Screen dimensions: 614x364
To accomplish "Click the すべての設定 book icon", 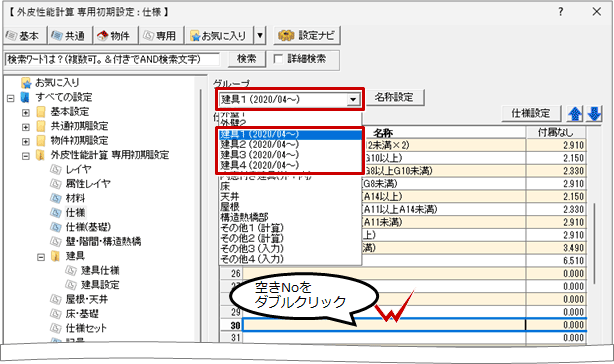I will coord(25,97).
